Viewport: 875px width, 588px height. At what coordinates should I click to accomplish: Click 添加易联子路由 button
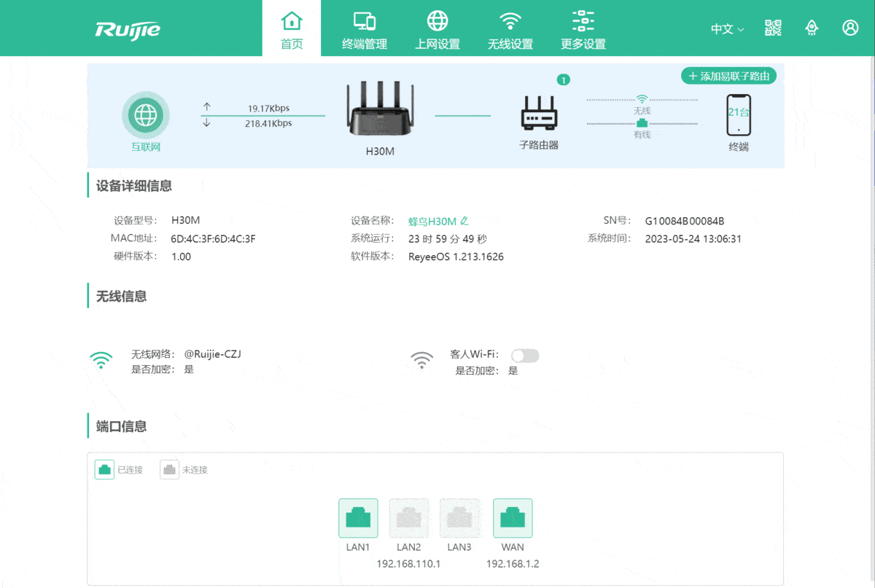728,76
